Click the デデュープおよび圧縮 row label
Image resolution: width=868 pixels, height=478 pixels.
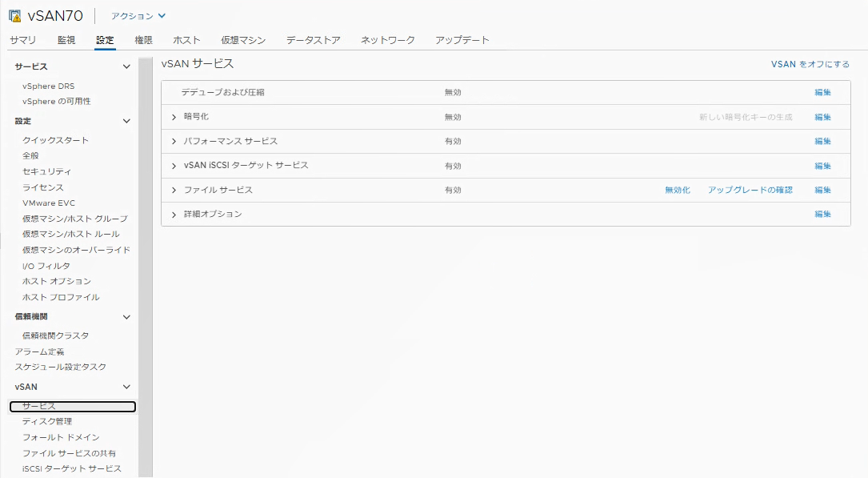[222, 93]
